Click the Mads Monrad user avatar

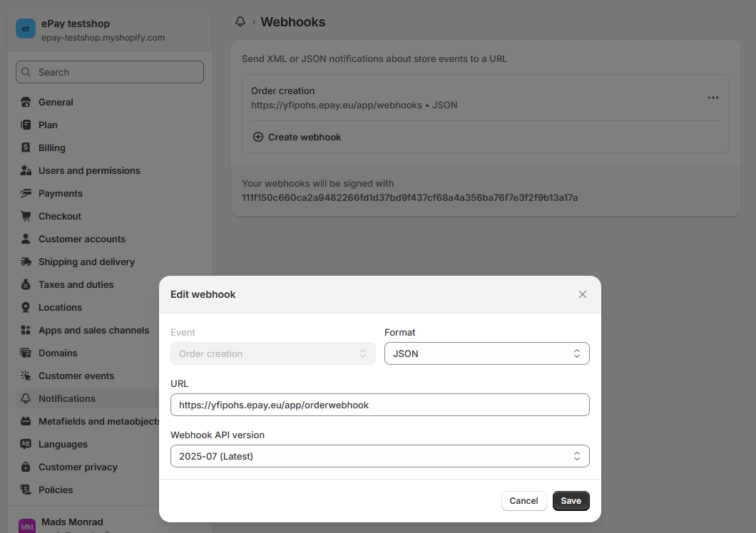26,527
